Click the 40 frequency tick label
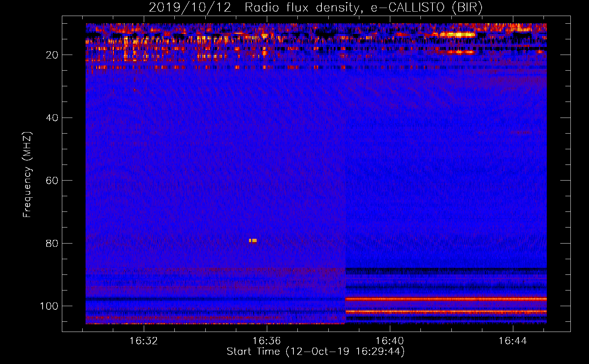This screenshot has width=589, height=364. pos(52,118)
